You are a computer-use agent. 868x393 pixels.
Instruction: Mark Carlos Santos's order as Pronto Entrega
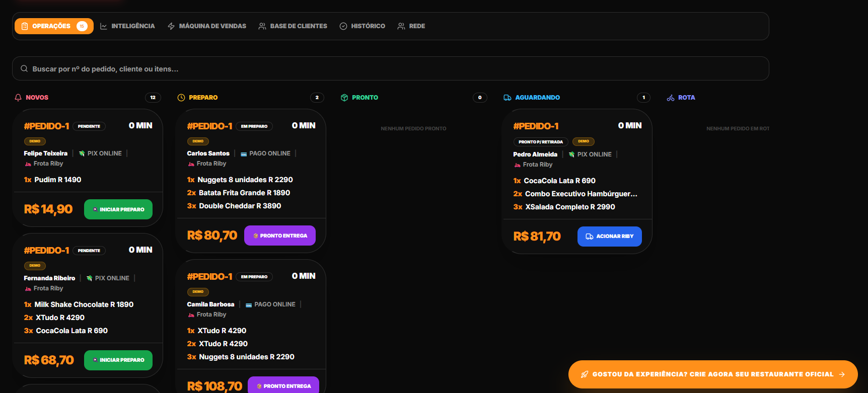280,235
